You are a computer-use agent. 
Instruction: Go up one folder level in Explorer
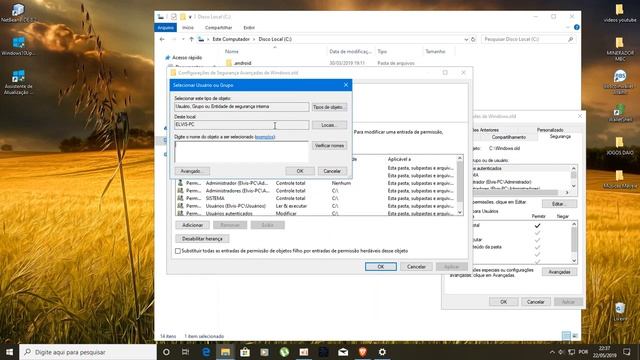191,39
